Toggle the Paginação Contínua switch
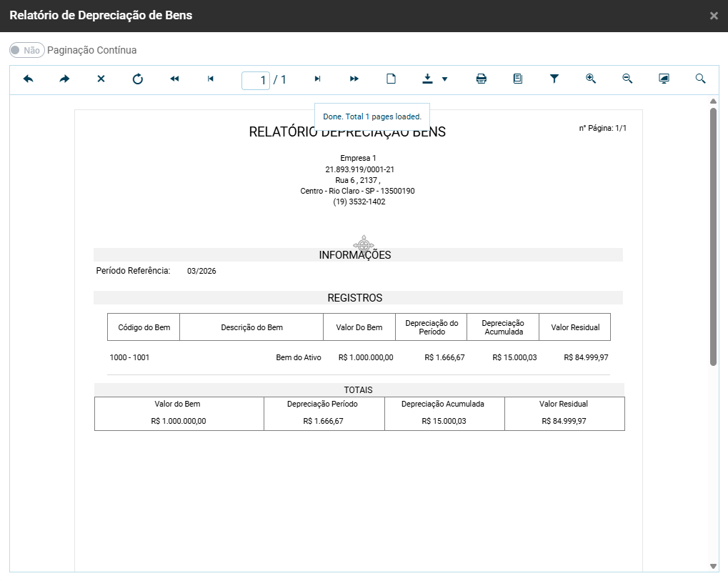The image size is (728, 581). [x=27, y=50]
